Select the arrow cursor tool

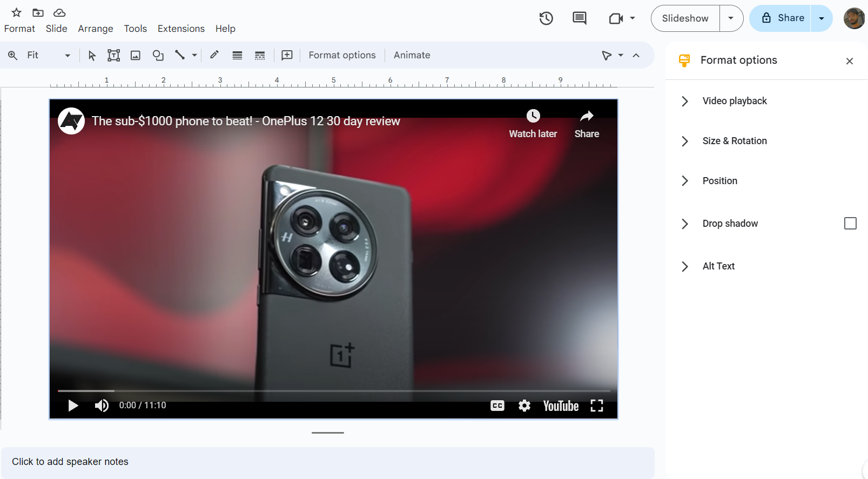(92, 55)
